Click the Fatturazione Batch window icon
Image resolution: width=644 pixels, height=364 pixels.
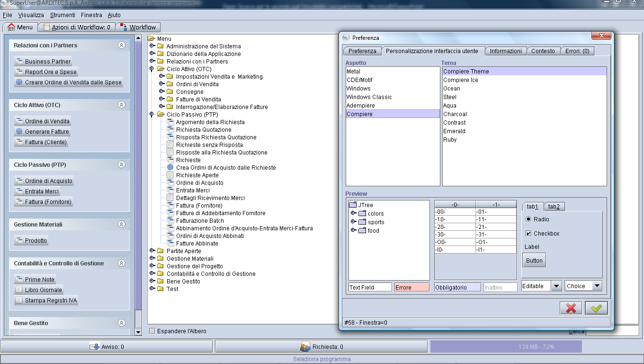[x=170, y=220]
